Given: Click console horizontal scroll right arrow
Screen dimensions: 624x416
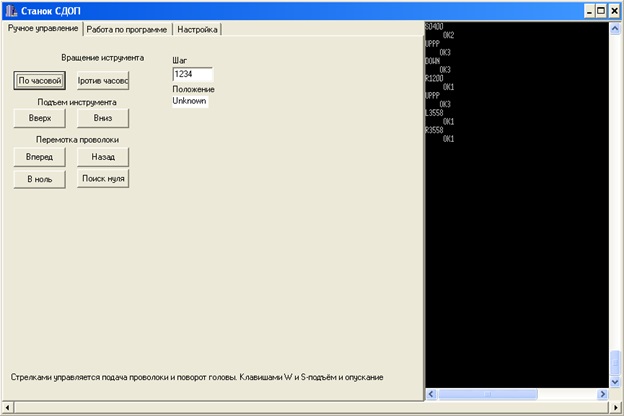Looking at the screenshot, I should point(603,394).
